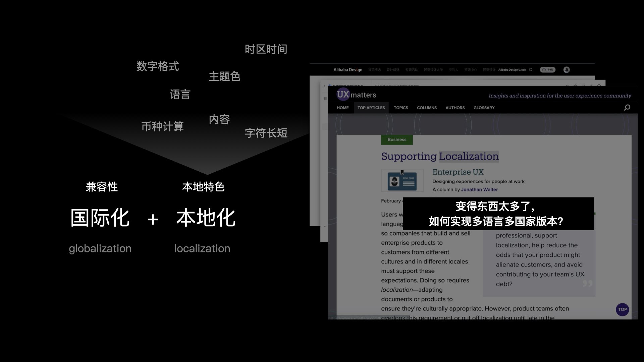Click the 首页精选 nav item in Alibaba Design
The width and height of the screenshot is (644, 362).
374,70
